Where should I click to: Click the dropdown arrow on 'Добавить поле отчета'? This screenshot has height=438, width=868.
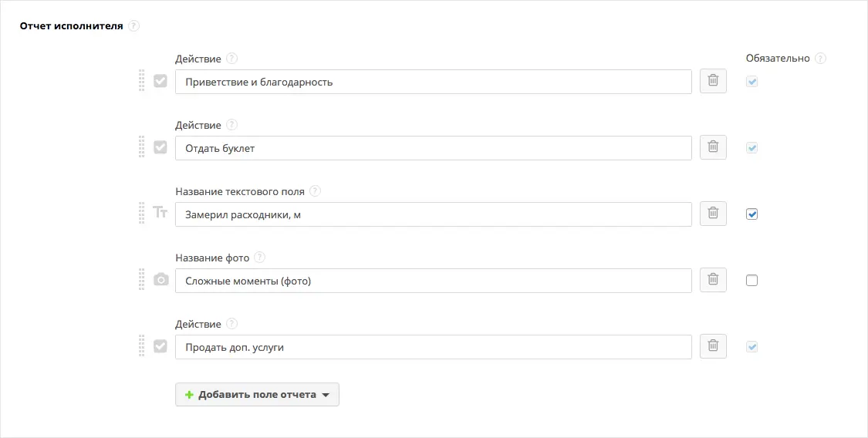(326, 396)
